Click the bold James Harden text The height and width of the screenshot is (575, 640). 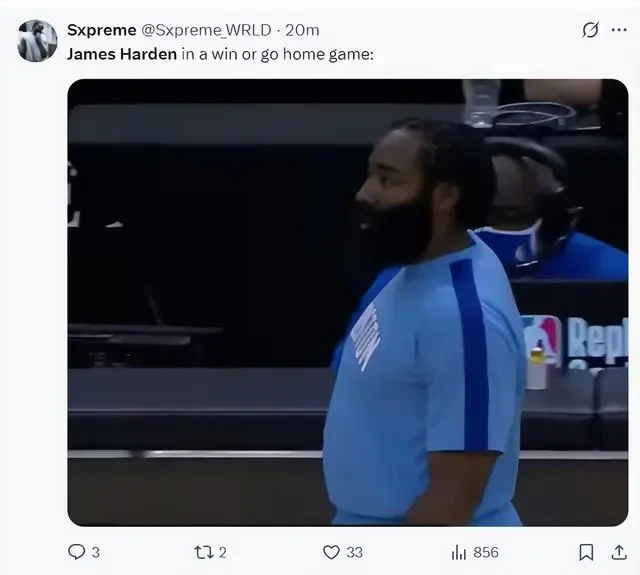coord(122,54)
